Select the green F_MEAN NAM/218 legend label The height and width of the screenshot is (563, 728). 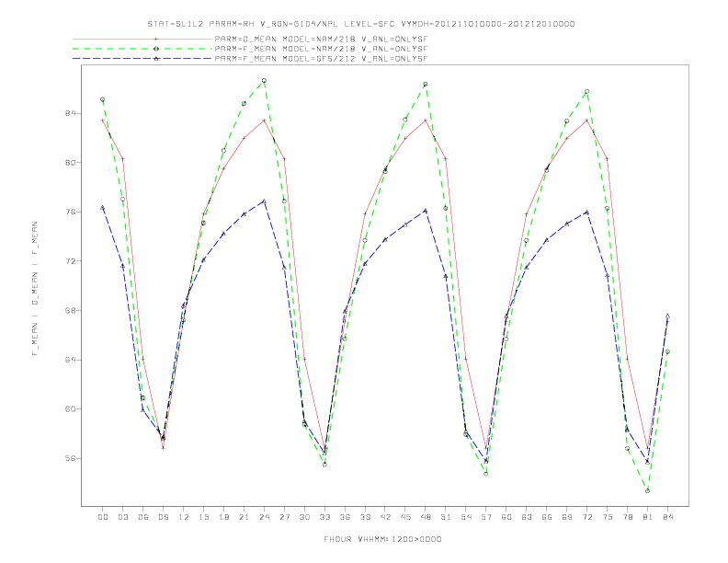click(322, 49)
